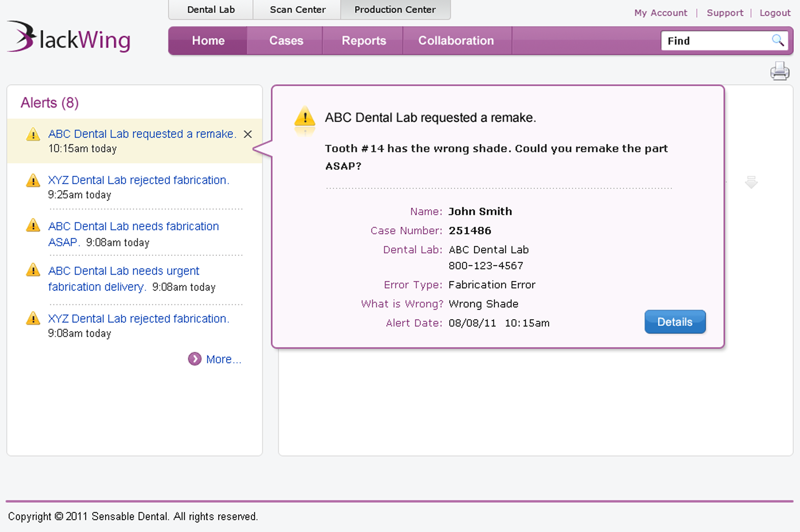The height and width of the screenshot is (532, 800).
Task: Click the large warning icon in the popup
Action: pyautogui.click(x=304, y=117)
